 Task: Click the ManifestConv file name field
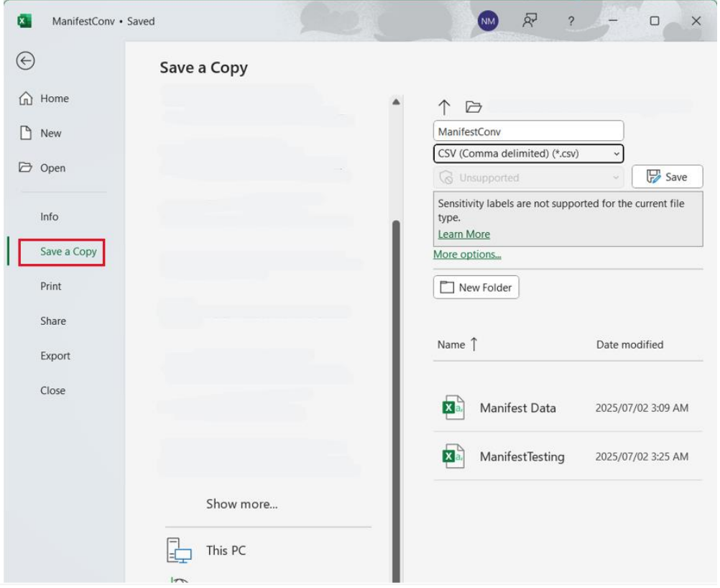click(x=528, y=132)
